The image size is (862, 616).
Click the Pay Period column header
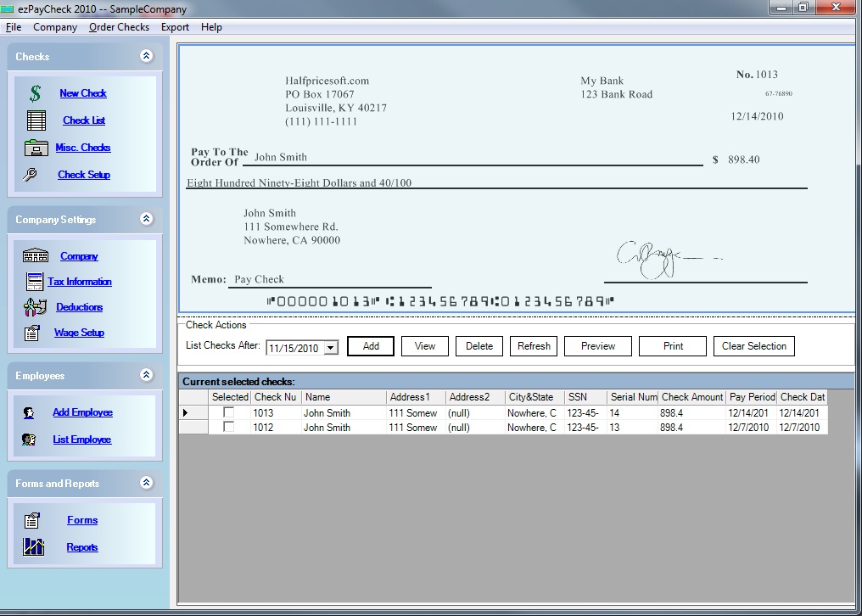click(x=751, y=397)
